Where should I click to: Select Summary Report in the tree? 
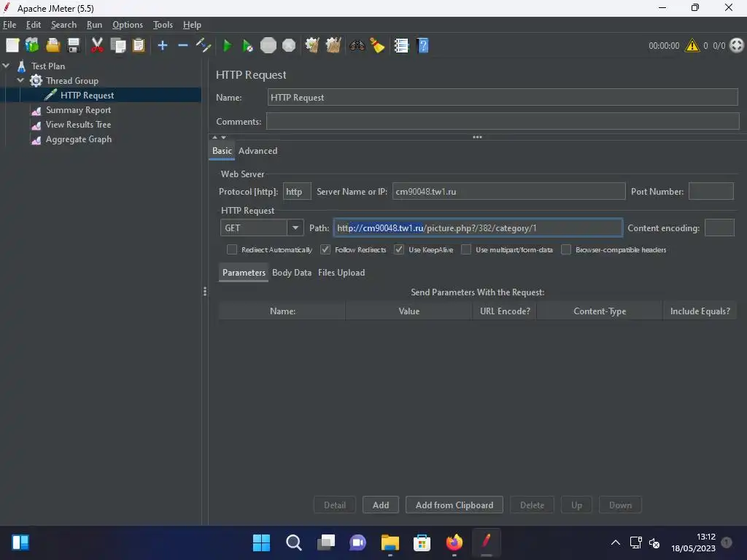78,110
